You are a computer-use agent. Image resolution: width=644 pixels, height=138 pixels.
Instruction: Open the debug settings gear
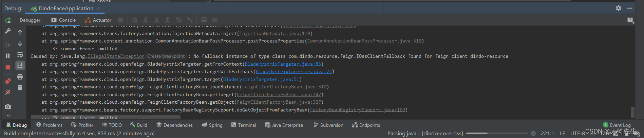(x=618, y=8)
